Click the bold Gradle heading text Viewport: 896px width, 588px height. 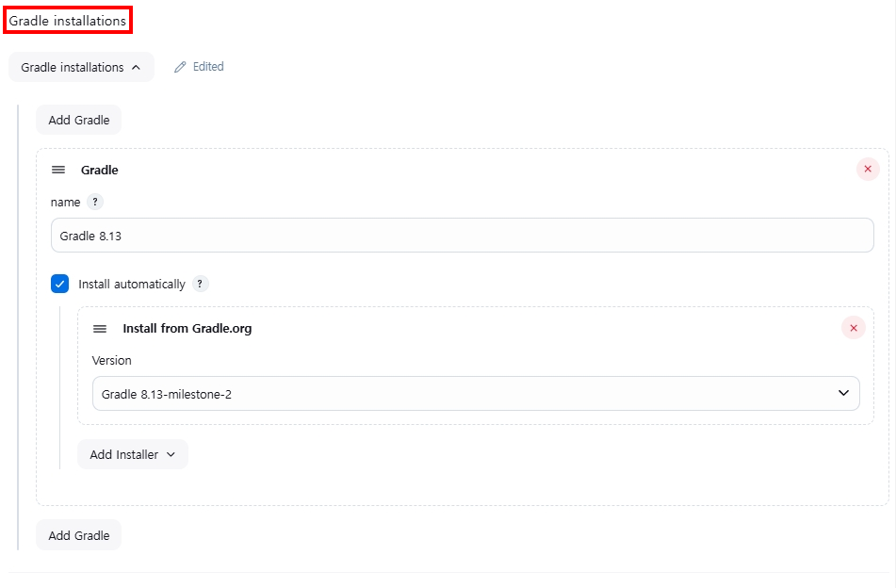100,170
